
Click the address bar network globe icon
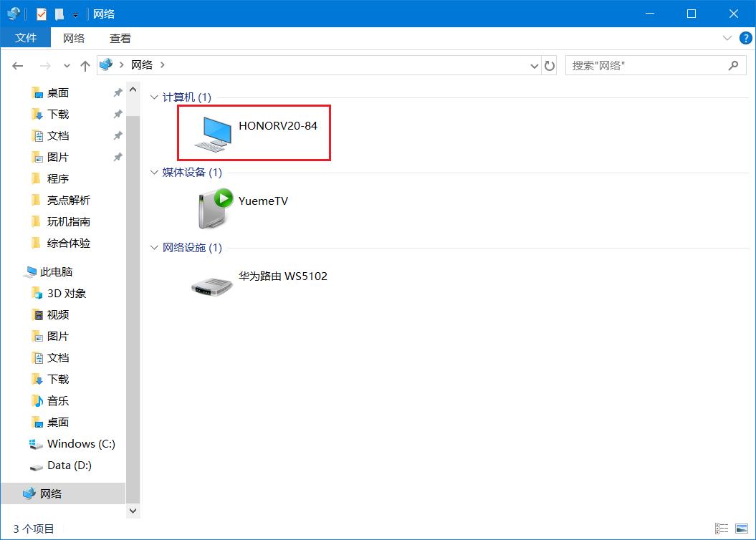(x=106, y=64)
